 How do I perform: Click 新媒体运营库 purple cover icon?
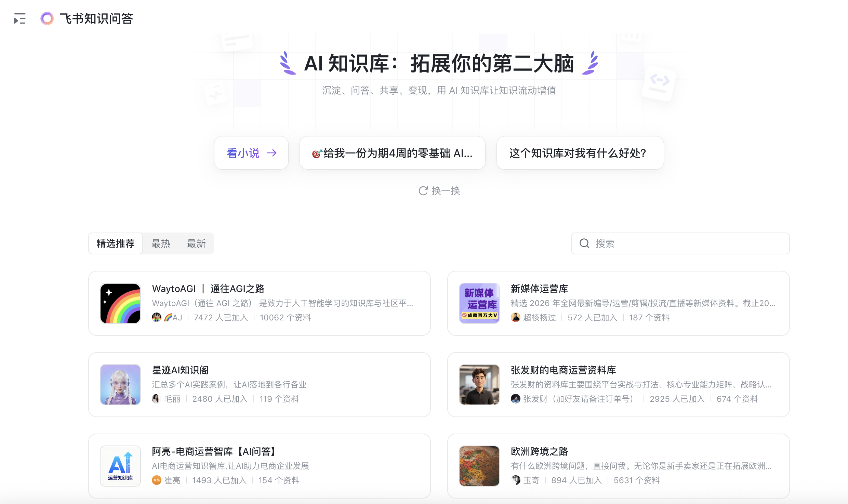tap(479, 303)
